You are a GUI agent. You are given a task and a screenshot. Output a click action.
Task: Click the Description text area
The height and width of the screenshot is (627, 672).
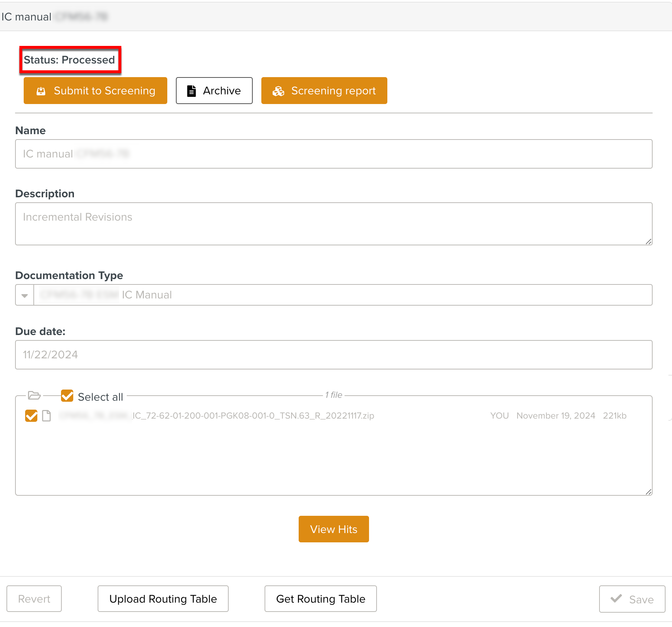(333, 224)
